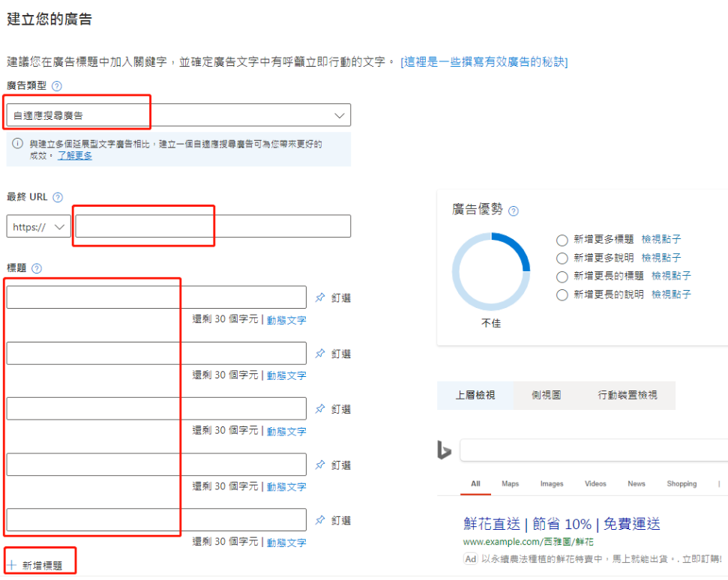Click the Bing logo in the ad preview
The width and height of the screenshot is (728, 580).
[x=445, y=450]
